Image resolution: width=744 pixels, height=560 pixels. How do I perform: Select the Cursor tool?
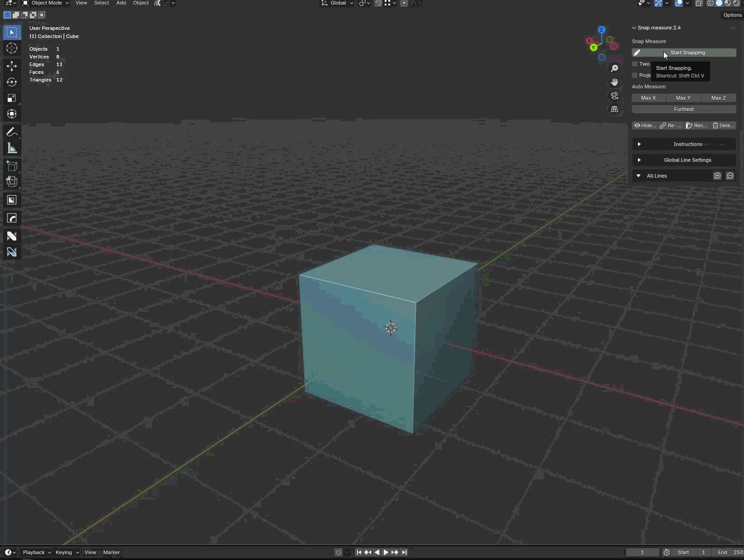(12, 48)
